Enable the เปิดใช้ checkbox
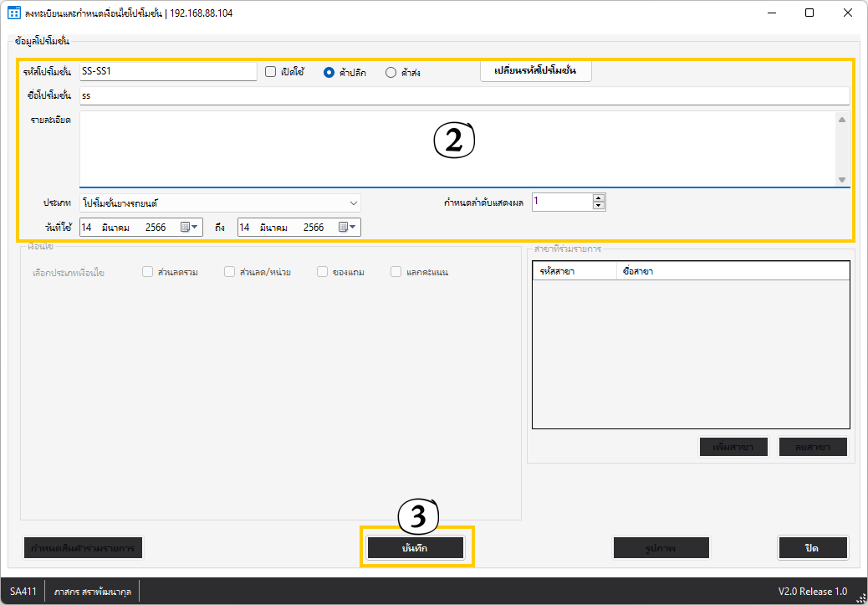Image resolution: width=868 pixels, height=605 pixels. click(x=271, y=72)
